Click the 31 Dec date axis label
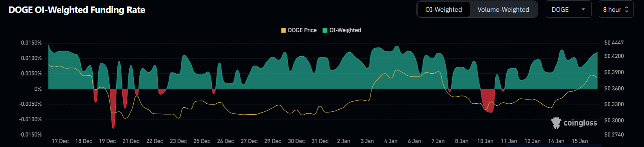The image size is (644, 147). click(320, 141)
